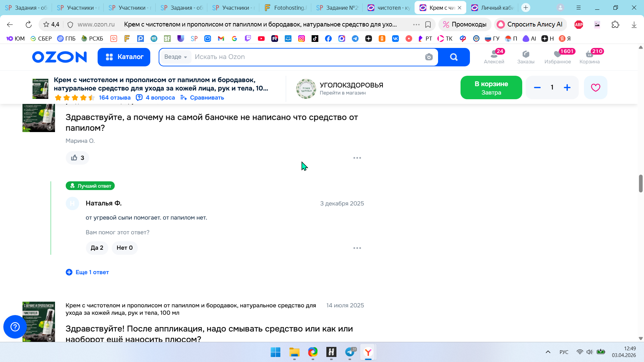The image size is (644, 362).
Task: Switch to the Fotohosting browser tab
Action: point(285,8)
